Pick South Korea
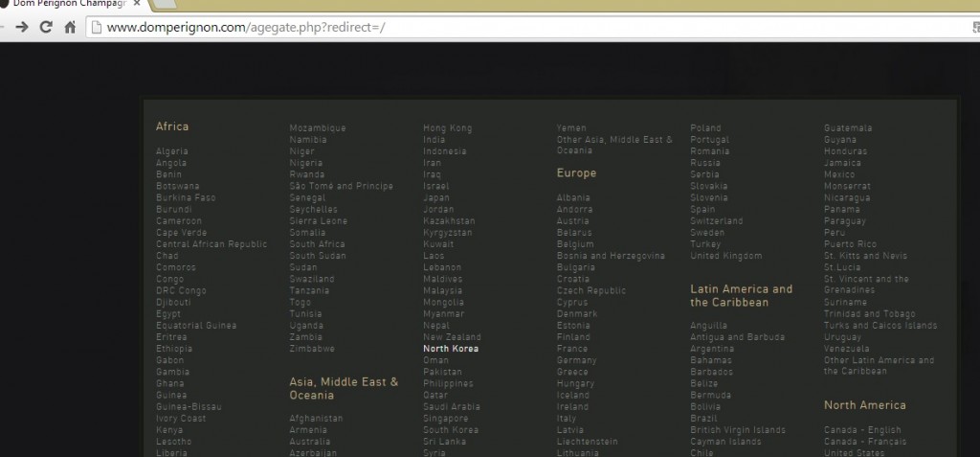980x457 pixels. [451, 430]
